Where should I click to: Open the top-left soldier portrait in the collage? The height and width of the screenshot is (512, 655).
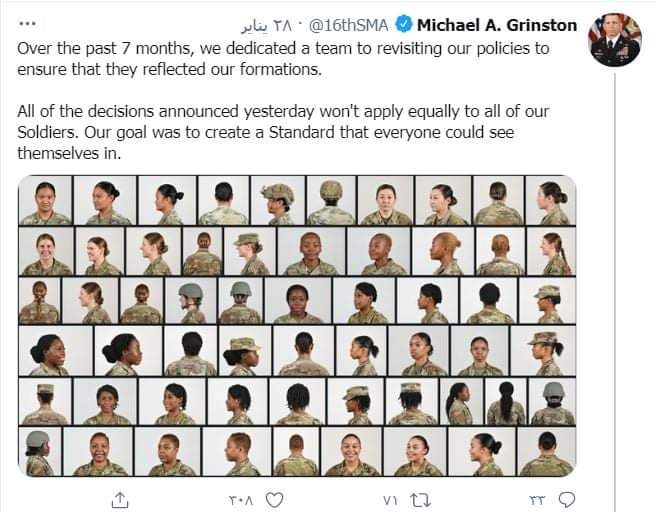(x=45, y=200)
